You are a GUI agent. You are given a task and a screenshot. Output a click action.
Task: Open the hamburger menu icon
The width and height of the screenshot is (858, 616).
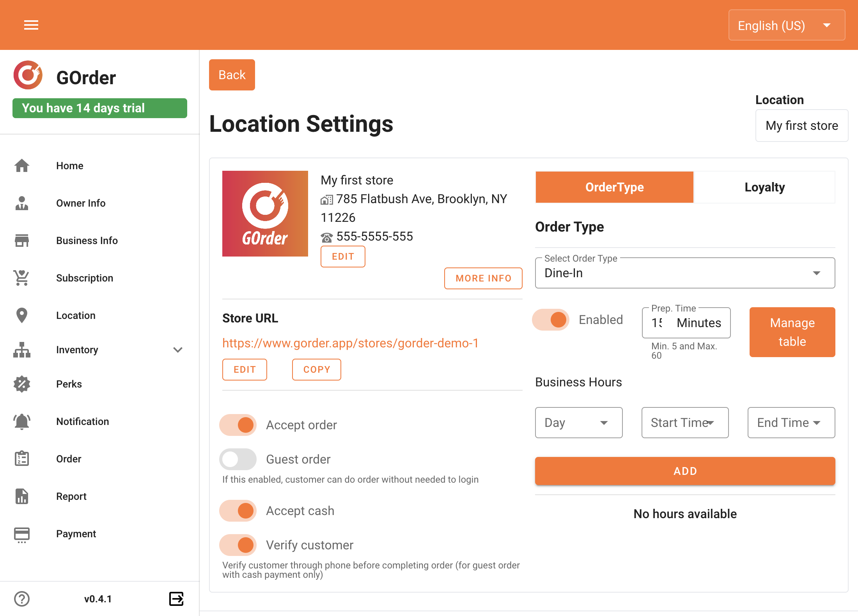click(31, 25)
